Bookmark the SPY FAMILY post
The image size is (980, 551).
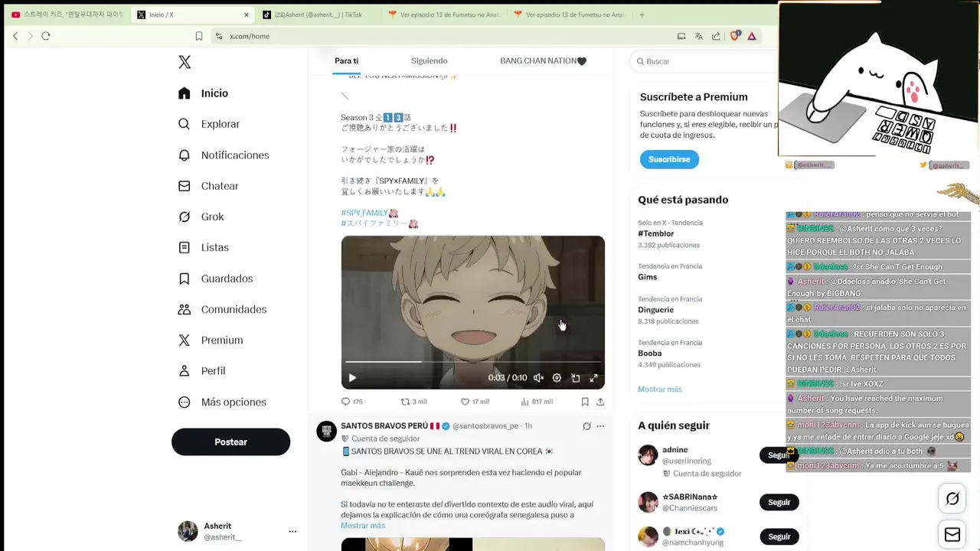(585, 402)
